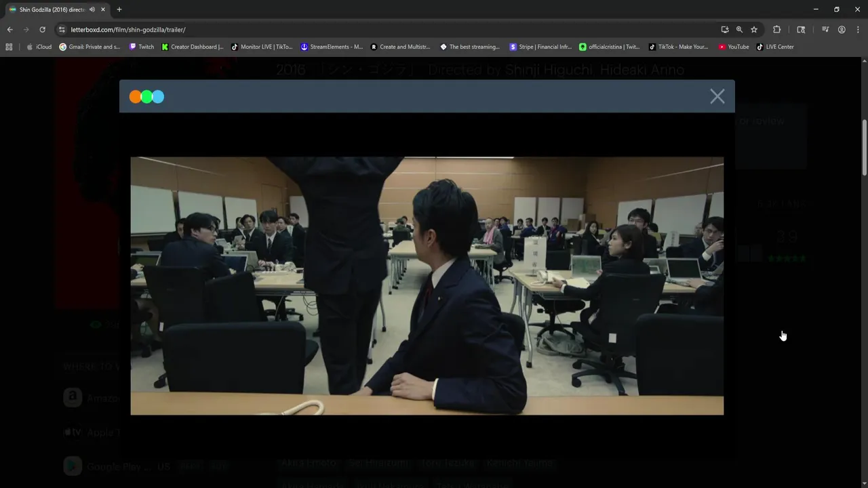Open the officialcristina Twitch bookmark

pos(609,47)
